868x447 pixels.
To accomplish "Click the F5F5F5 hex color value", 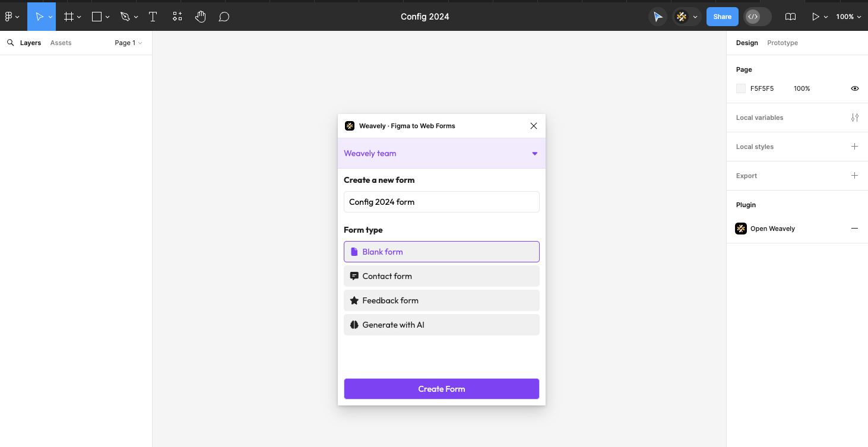I will pyautogui.click(x=762, y=88).
